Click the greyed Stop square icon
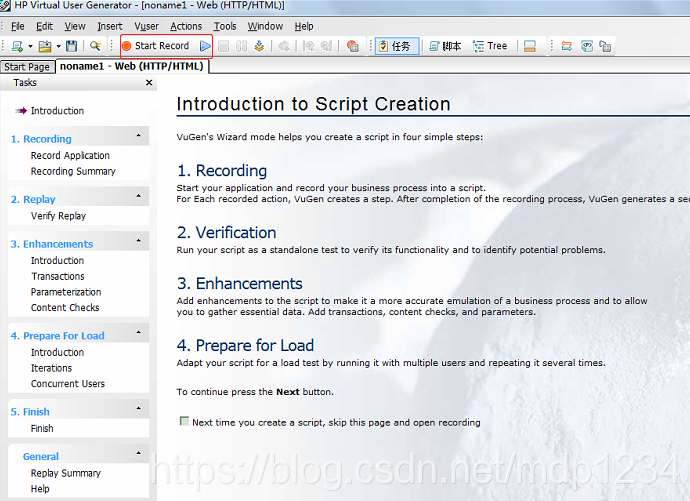The height and width of the screenshot is (501, 690). [224, 46]
